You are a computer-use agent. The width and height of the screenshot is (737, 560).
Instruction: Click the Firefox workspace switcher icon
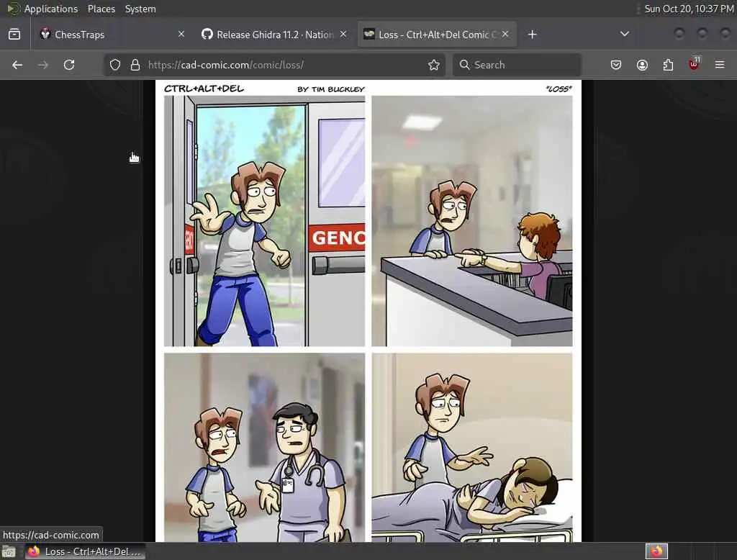point(656,551)
